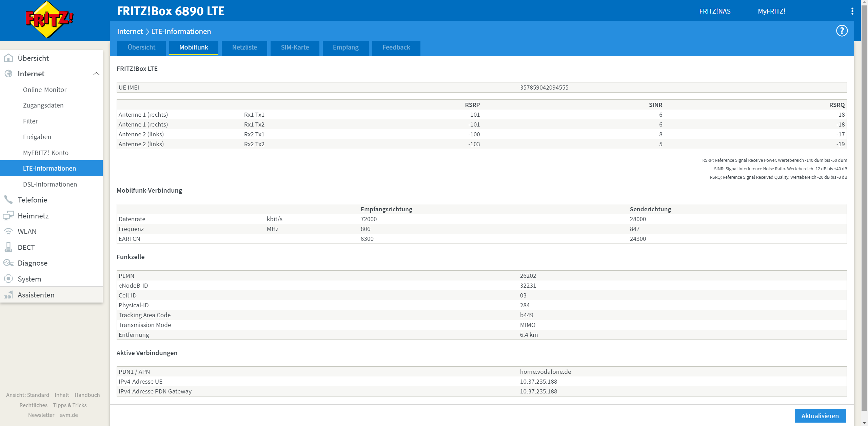The height and width of the screenshot is (426, 868).
Task: Open Heimnetz menu section
Action: [x=51, y=216]
